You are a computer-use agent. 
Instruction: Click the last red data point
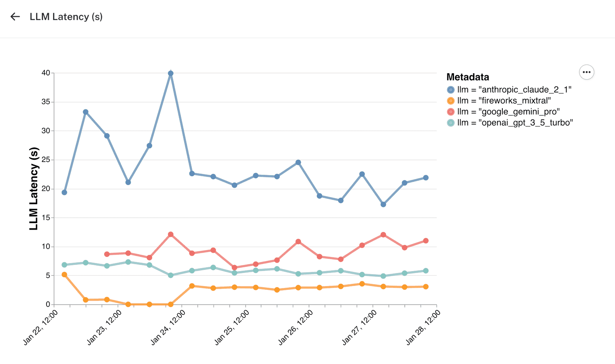click(x=426, y=241)
